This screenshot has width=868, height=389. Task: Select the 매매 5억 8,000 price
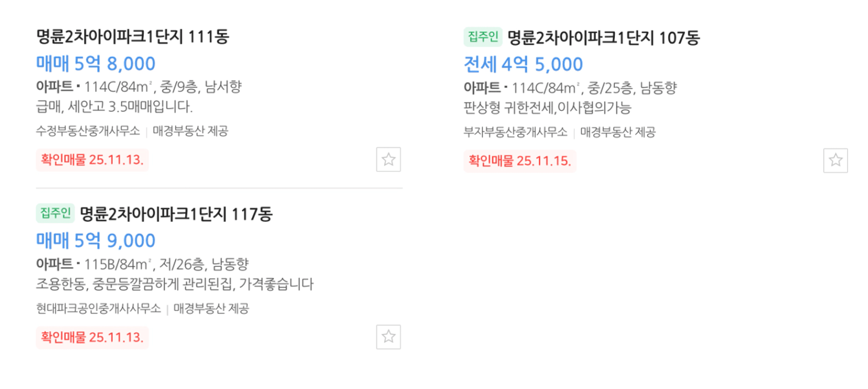coord(95,64)
